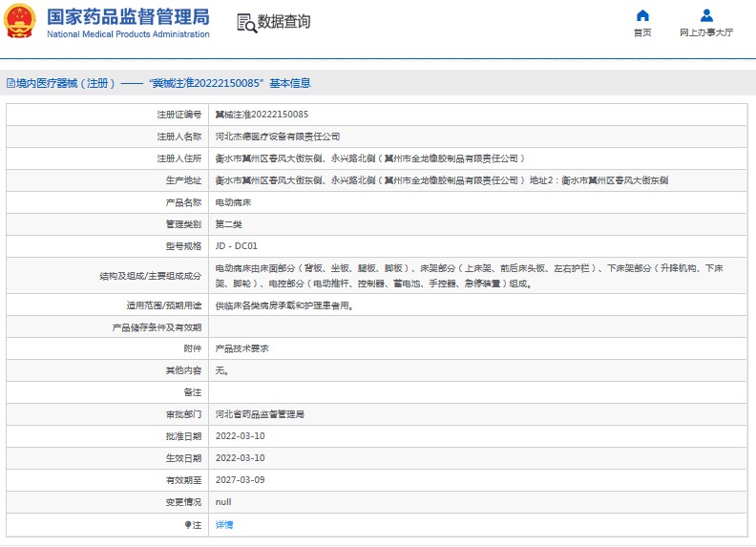Select the 数据查询 header label
This screenshot has width=756, height=547.
click(x=284, y=22)
